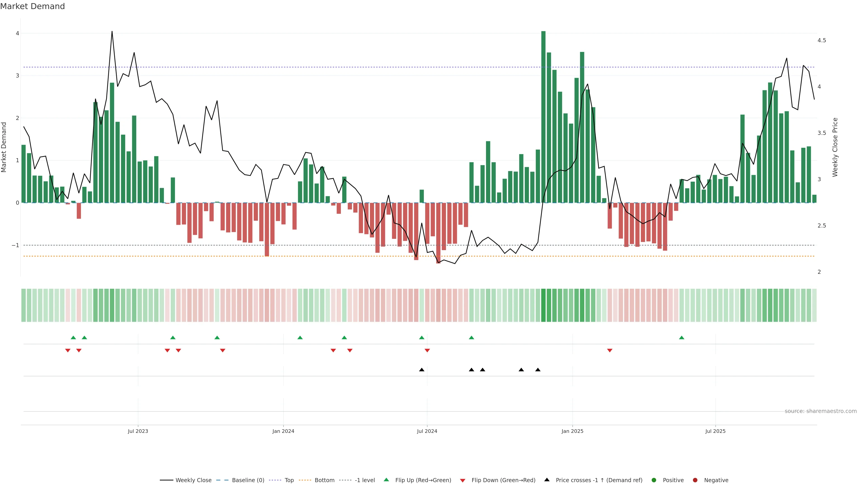Click the Jul 2025 x-axis label
The width and height of the screenshot is (868, 488).
click(x=715, y=431)
